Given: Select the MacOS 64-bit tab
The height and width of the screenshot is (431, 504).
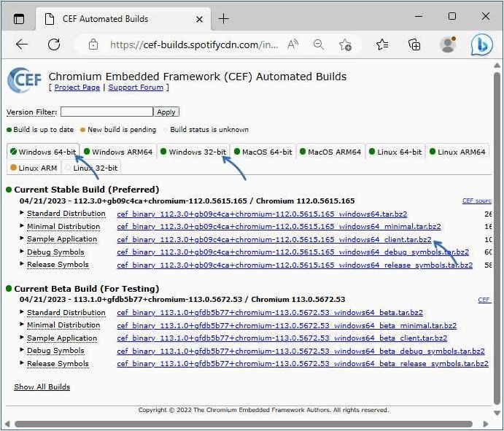Looking at the screenshot, I should [263, 152].
